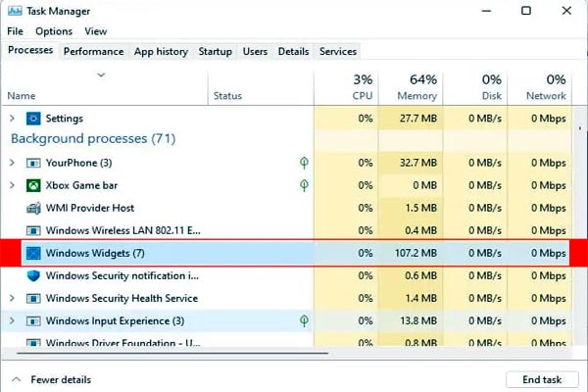This screenshot has height=392, width=588.
Task: Expand the Settings process group
Action: tap(12, 119)
